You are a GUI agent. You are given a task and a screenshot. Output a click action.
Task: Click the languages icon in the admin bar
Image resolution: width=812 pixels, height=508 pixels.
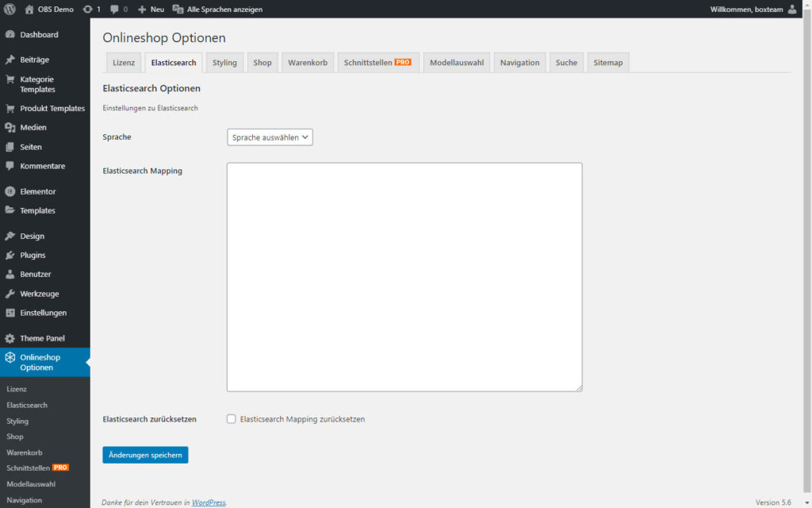178,10
